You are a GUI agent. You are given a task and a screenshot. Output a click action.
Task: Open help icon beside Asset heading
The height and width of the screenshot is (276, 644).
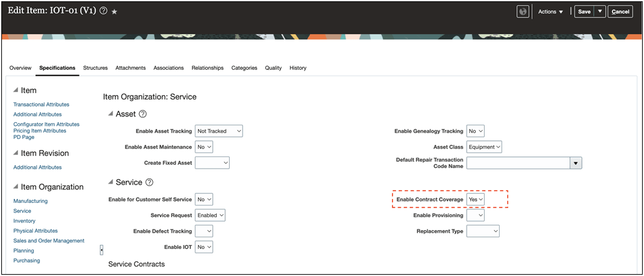coord(143,114)
